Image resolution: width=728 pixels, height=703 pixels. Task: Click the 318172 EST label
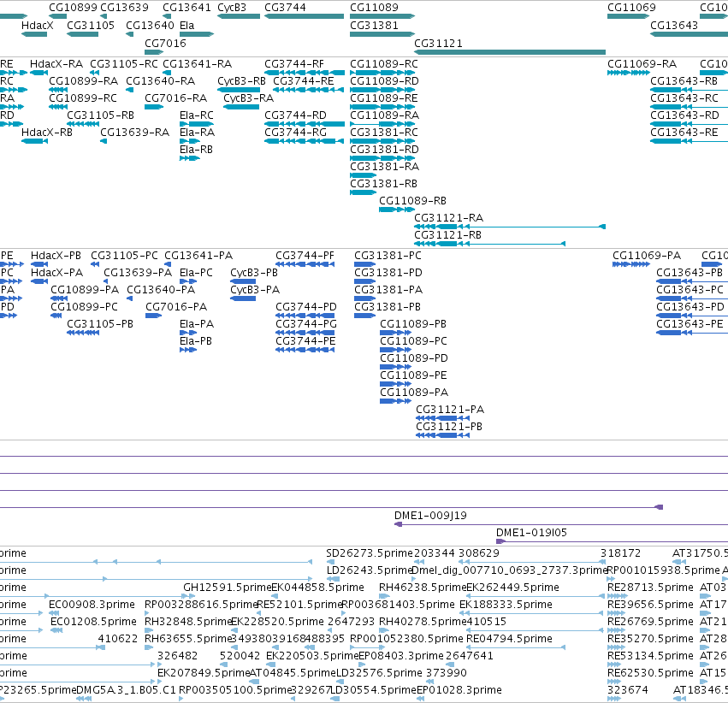(620, 553)
